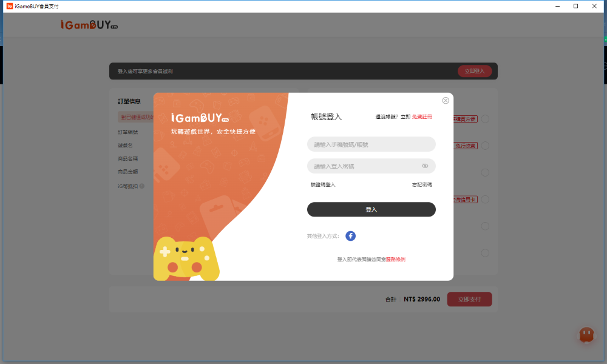Open the 免費註冊 registration link
This screenshot has width=607, height=364.
(x=422, y=117)
